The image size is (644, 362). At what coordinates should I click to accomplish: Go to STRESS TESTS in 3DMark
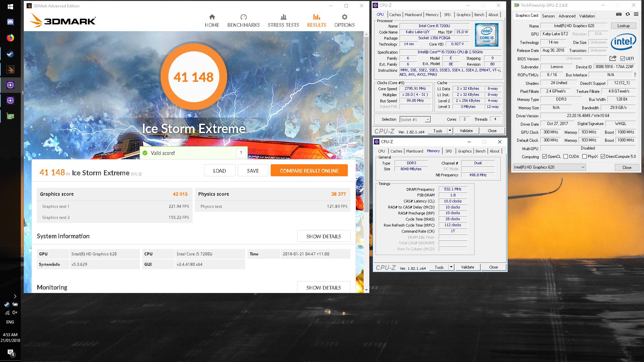(283, 21)
